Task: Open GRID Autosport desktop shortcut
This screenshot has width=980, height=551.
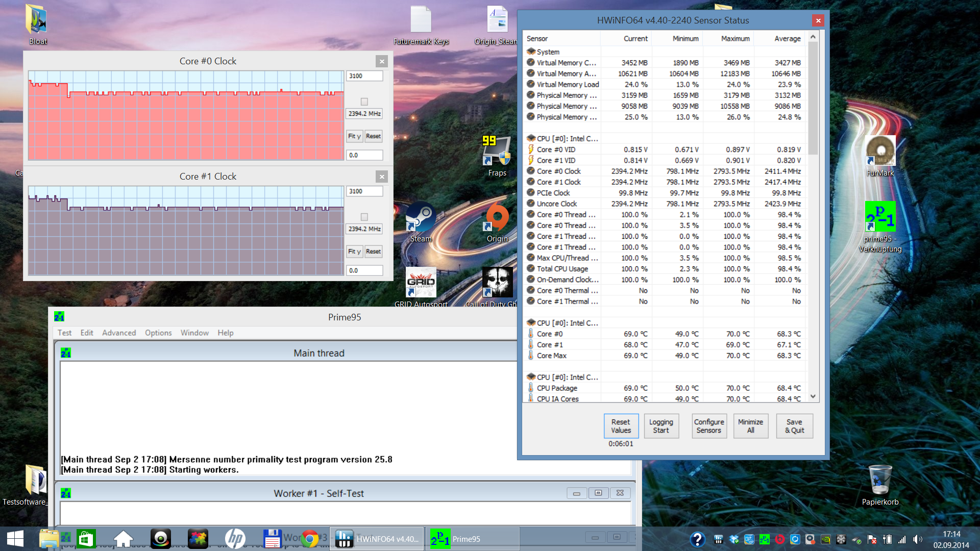Action: coord(421,283)
